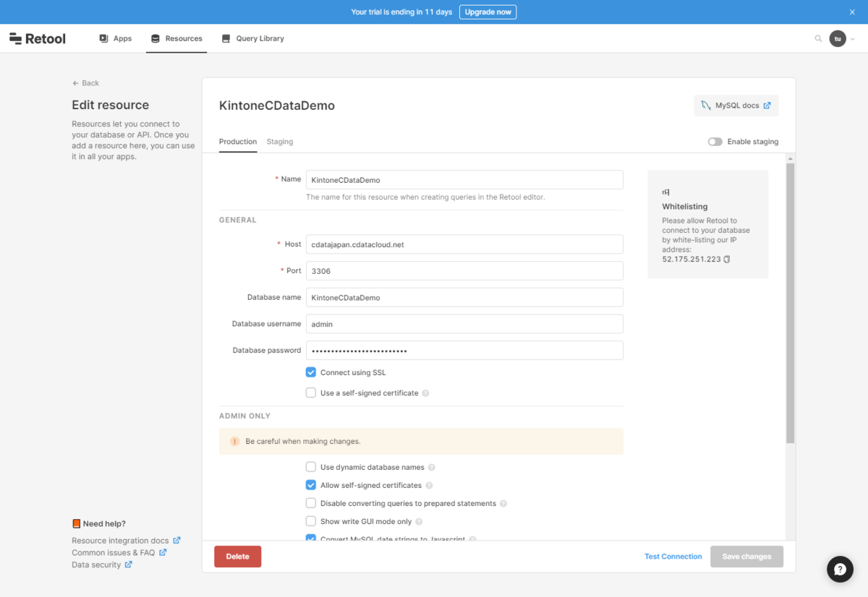
Task: Click the Port input field
Action: coord(464,271)
